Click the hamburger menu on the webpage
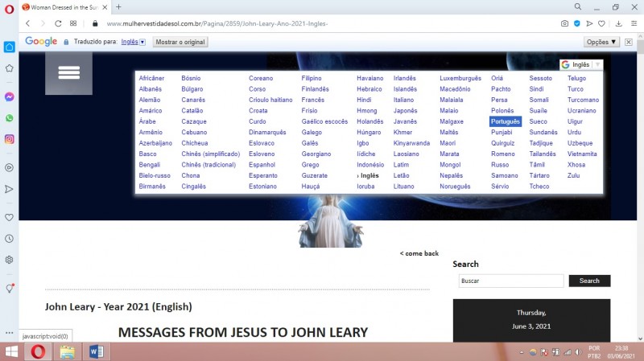Screen dimensions: 644x361 click(68, 73)
